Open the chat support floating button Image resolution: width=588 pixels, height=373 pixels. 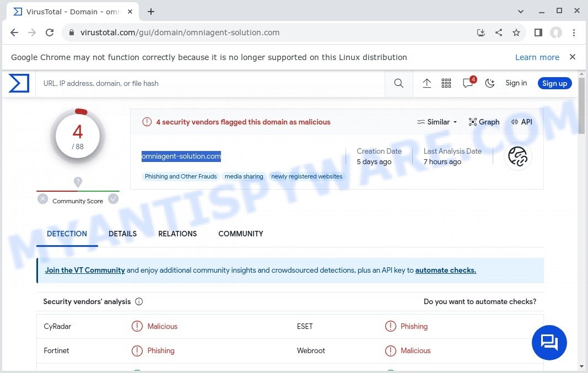pyautogui.click(x=549, y=342)
